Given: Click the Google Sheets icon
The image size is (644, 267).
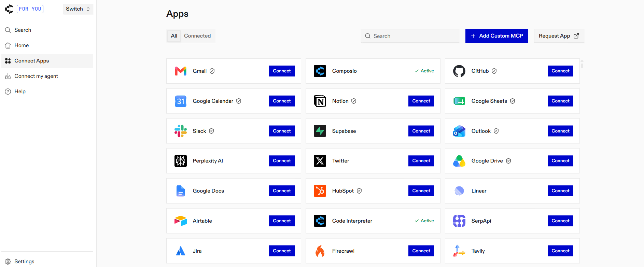Looking at the screenshot, I should [459, 101].
